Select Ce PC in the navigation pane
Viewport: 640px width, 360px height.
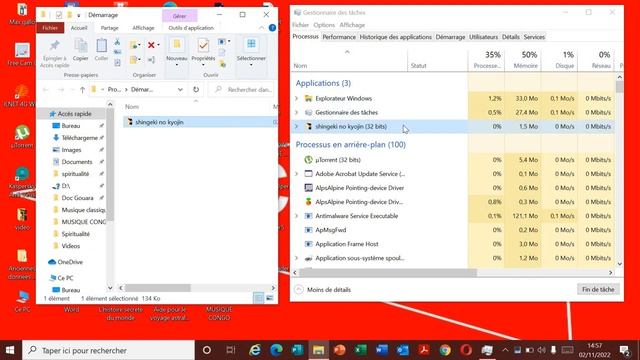(61, 278)
